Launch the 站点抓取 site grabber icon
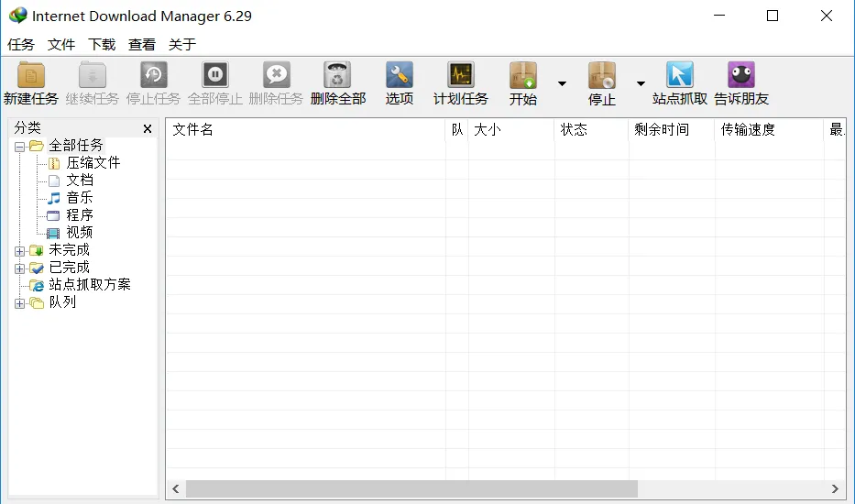 [x=680, y=75]
